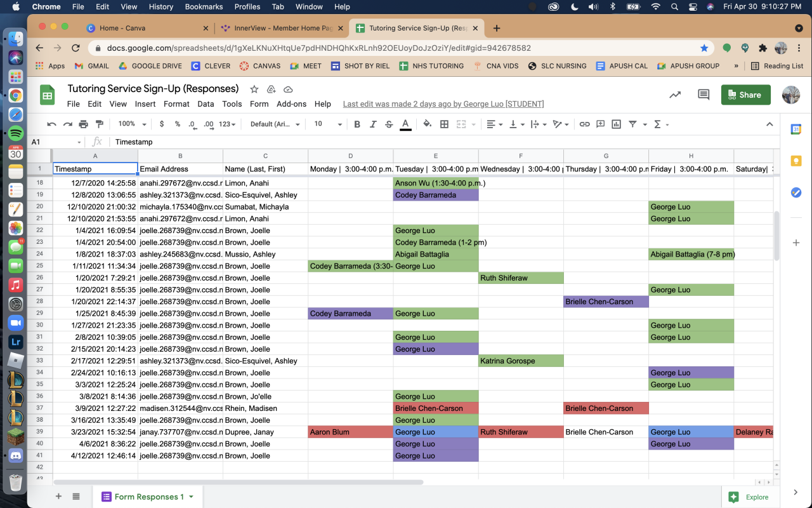This screenshot has width=812, height=508.
Task: Apply percent format with the percent icon
Action: coord(178,124)
